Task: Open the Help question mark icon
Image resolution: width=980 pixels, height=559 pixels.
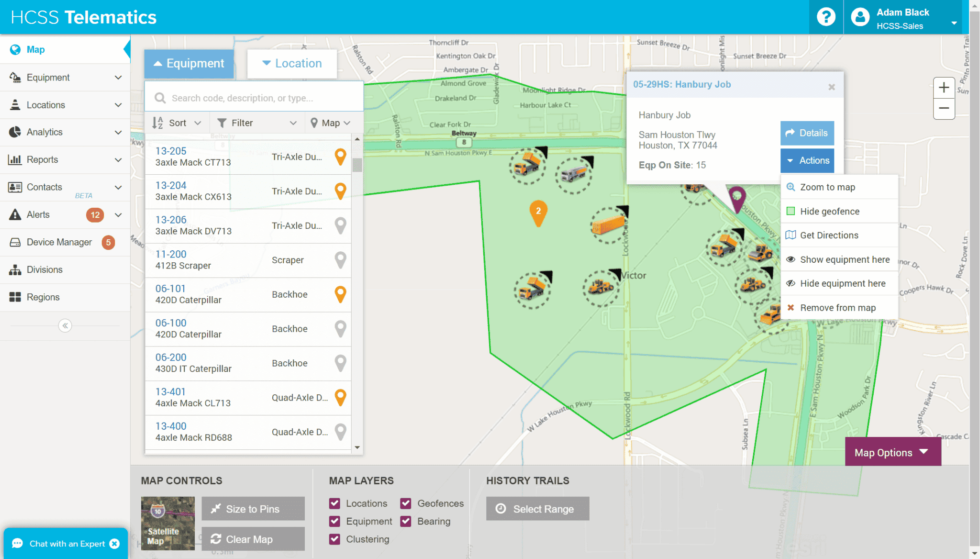Action: [x=826, y=17]
